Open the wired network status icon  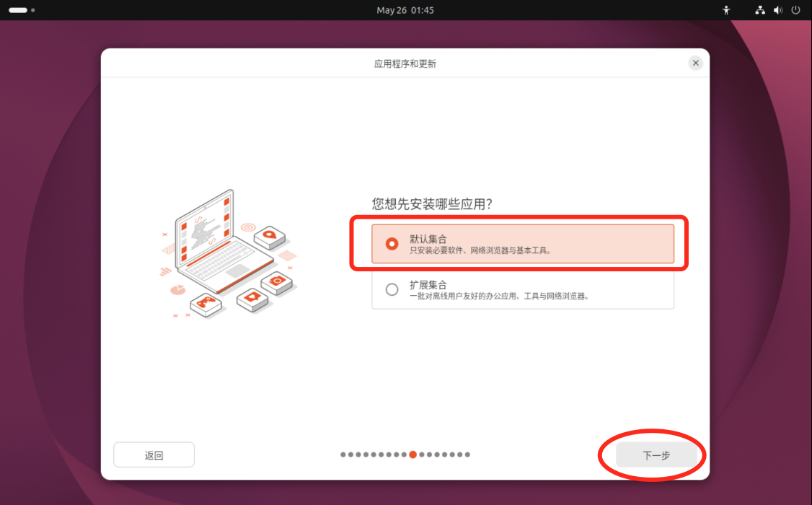pos(759,10)
